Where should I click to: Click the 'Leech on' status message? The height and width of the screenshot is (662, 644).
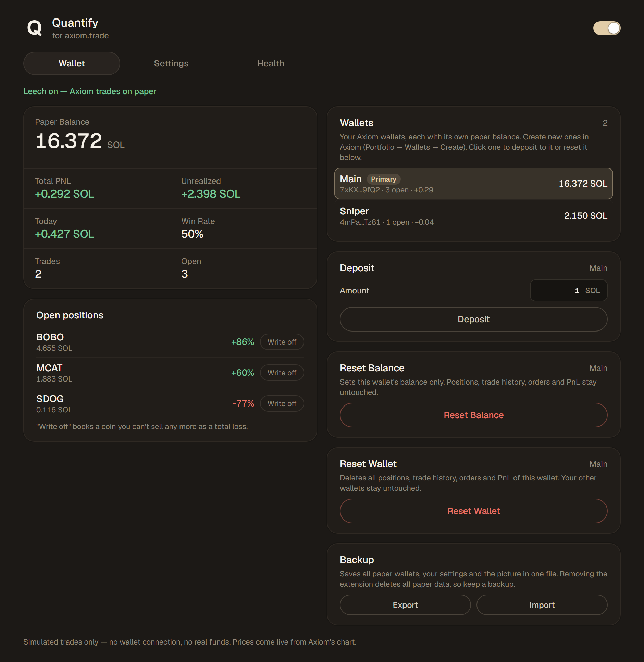(x=90, y=91)
